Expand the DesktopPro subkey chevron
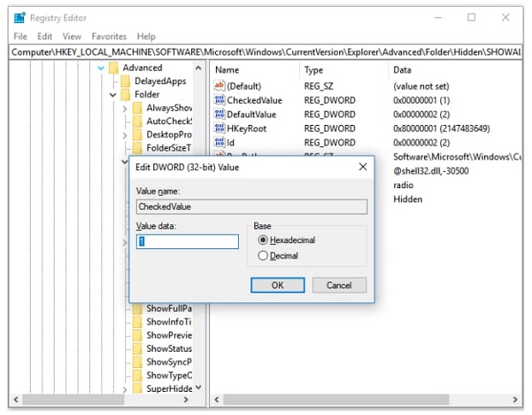Viewport: 532px width, 415px height. (x=125, y=135)
